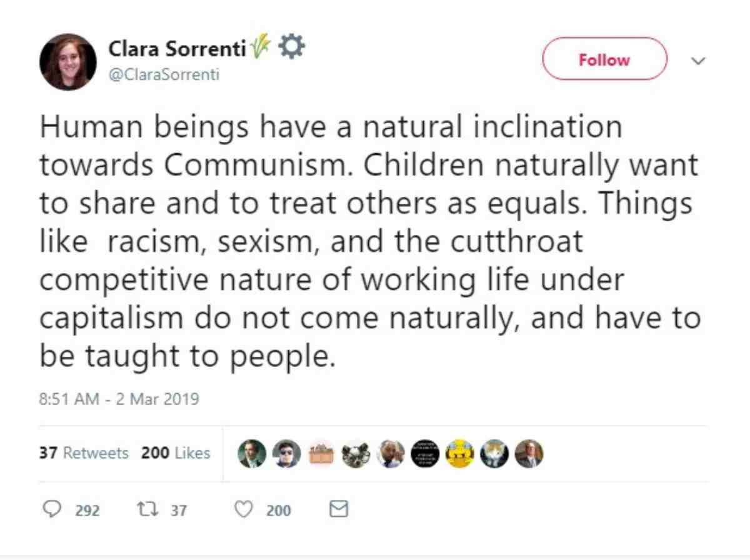750x560 pixels.
Task: Send tweet via the envelope icon
Action: click(x=338, y=510)
